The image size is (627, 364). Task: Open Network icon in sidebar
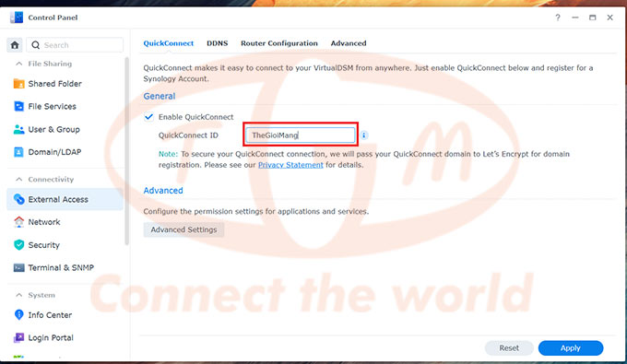[x=18, y=222]
